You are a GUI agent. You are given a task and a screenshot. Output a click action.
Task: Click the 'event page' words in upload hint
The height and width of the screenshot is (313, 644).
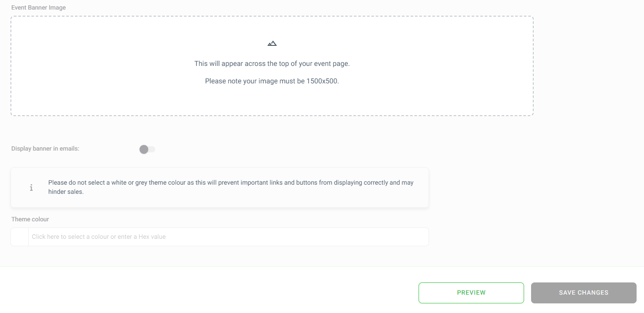pos(334,63)
